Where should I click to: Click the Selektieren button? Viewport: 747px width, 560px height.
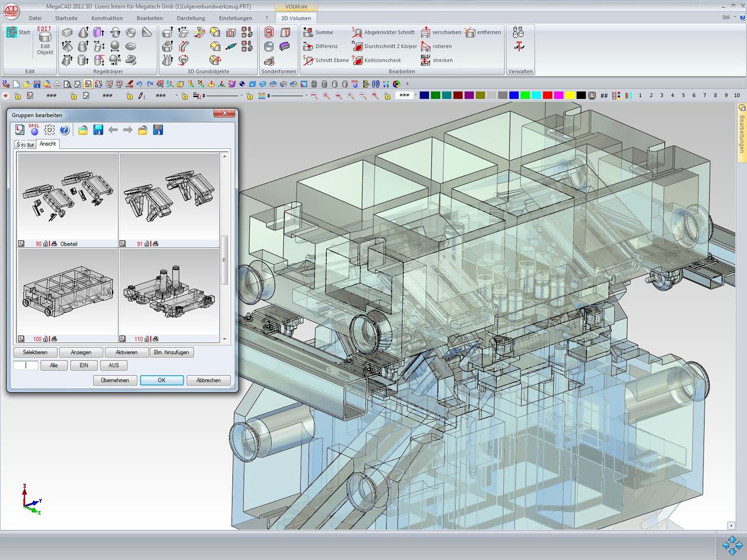(x=35, y=352)
